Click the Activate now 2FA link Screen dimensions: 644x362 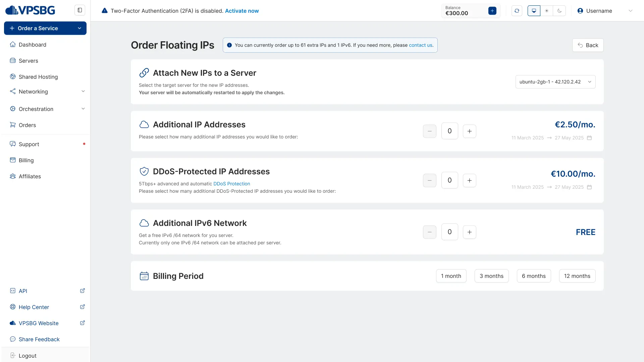[242, 11]
